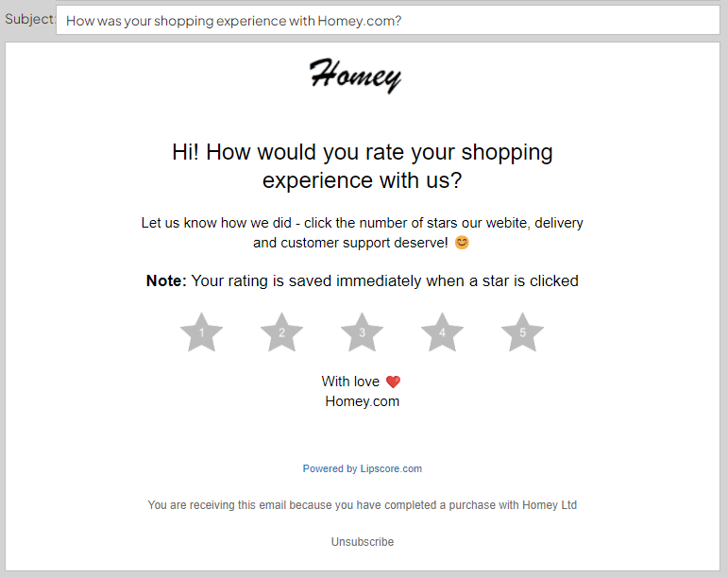Click the Homey logo at top
This screenshot has height=577, width=728.
(355, 75)
